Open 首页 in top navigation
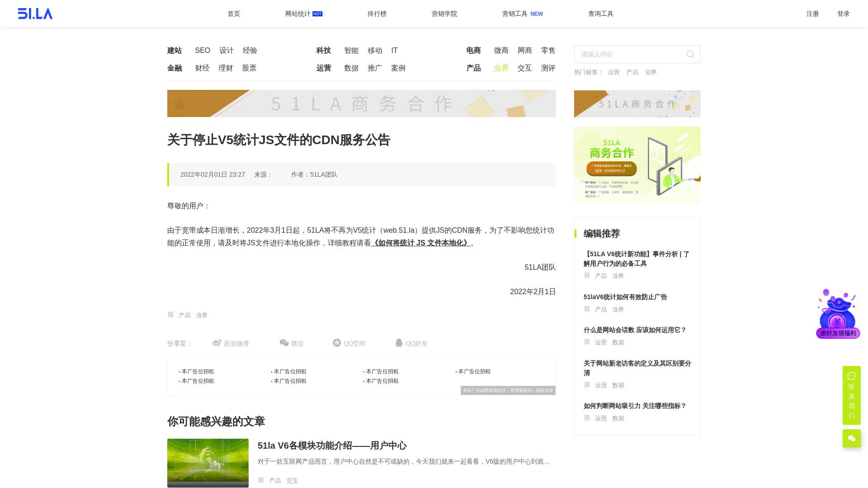The height and width of the screenshot is (488, 868). [x=234, y=14]
